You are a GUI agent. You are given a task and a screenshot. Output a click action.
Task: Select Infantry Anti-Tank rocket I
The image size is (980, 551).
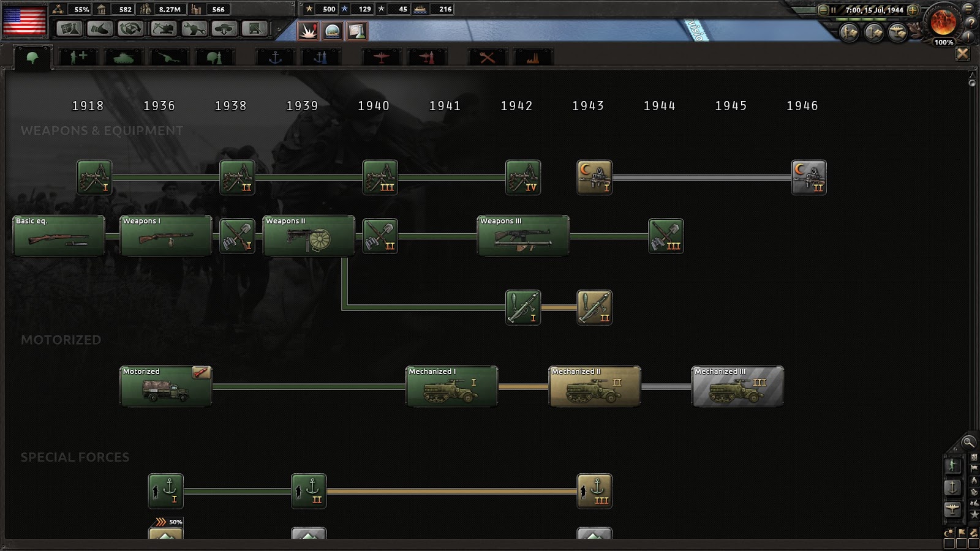coord(523,307)
